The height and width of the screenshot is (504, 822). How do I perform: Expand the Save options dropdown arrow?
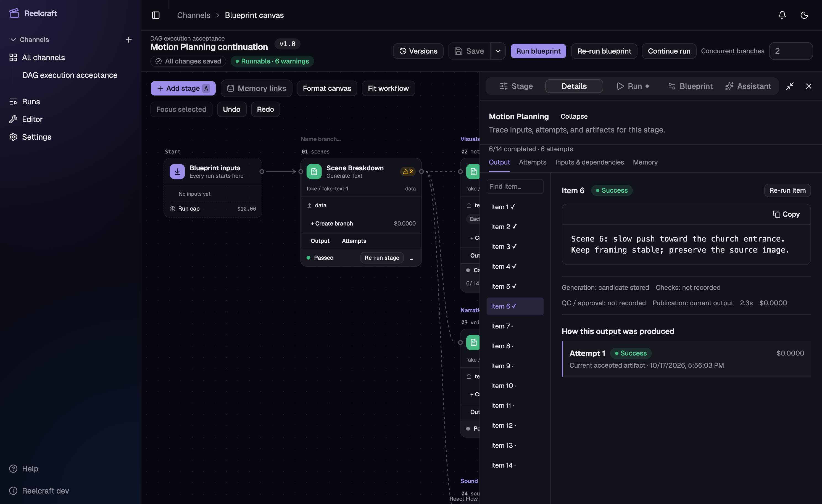498,51
